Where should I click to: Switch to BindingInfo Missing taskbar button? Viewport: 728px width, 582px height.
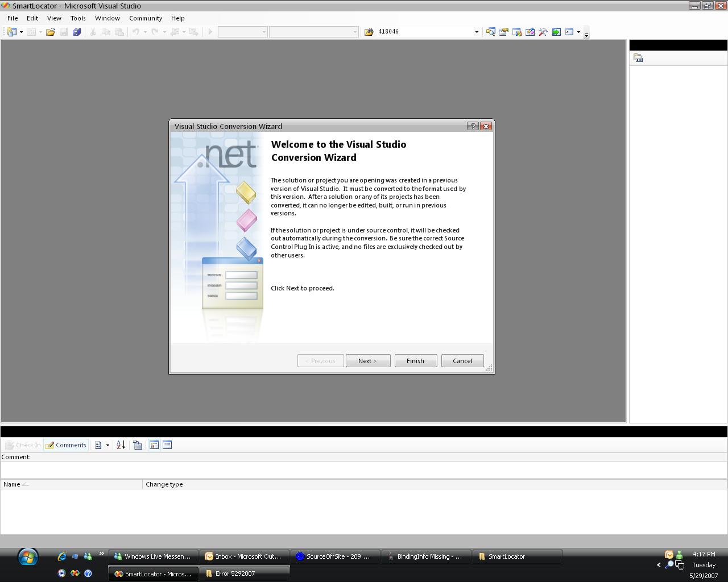point(427,556)
